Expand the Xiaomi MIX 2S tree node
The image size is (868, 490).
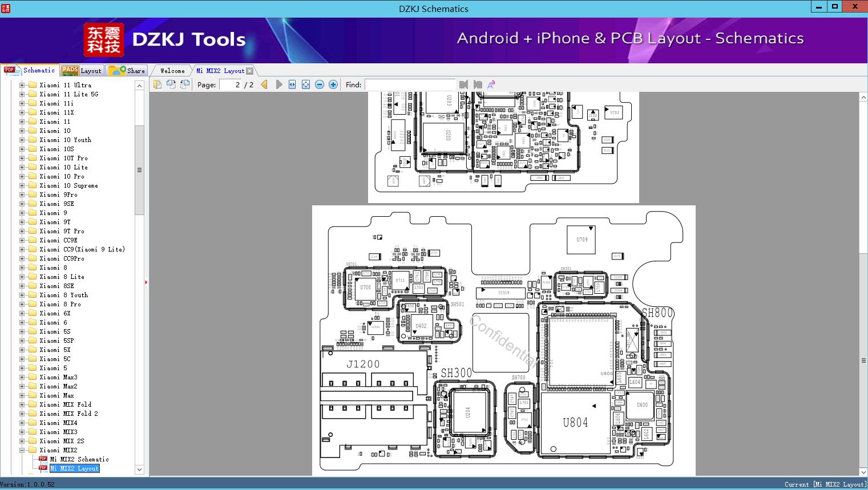click(x=22, y=441)
